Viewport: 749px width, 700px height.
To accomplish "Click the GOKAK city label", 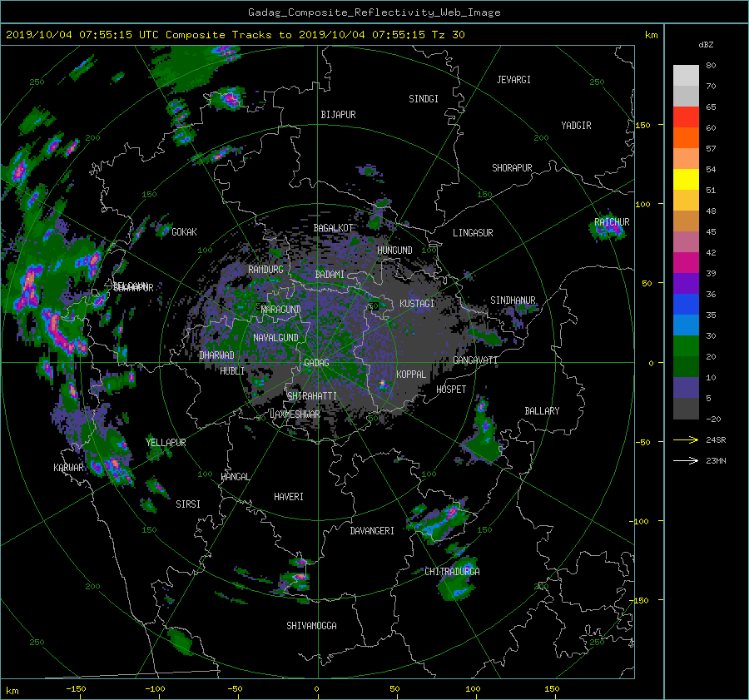I will [x=184, y=232].
